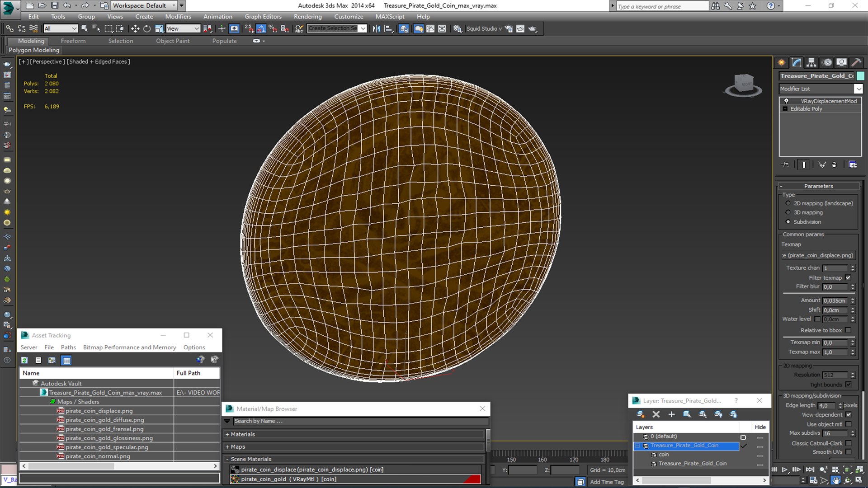Select Subdivision type radio button

[x=788, y=222]
